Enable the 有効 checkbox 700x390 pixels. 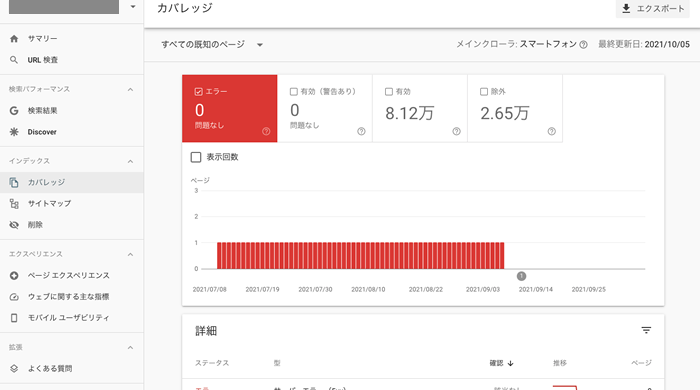point(388,91)
